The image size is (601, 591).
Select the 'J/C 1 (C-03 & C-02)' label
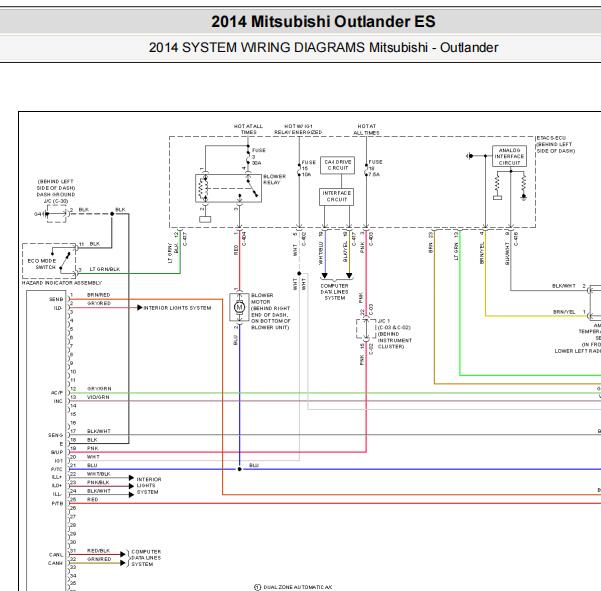394,324
